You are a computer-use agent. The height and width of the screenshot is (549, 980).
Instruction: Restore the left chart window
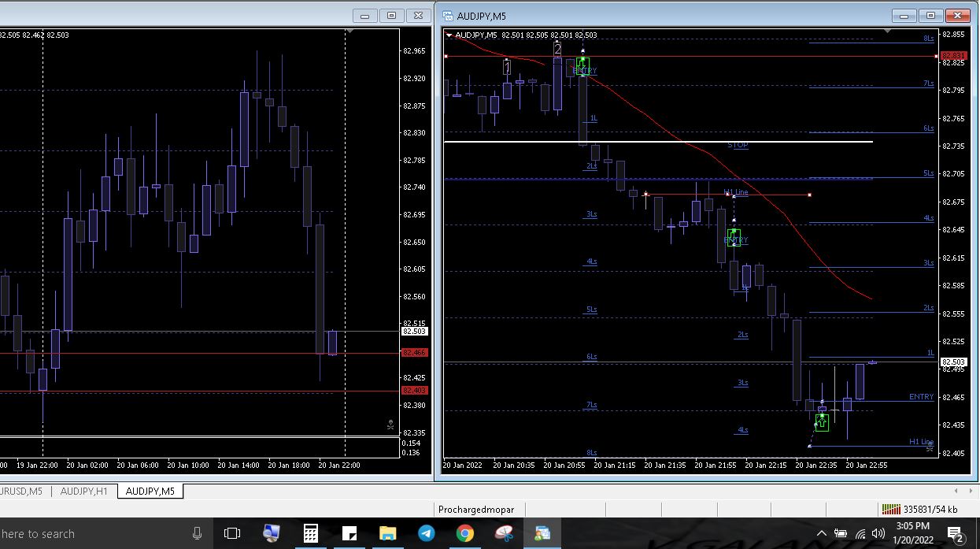[x=391, y=16]
